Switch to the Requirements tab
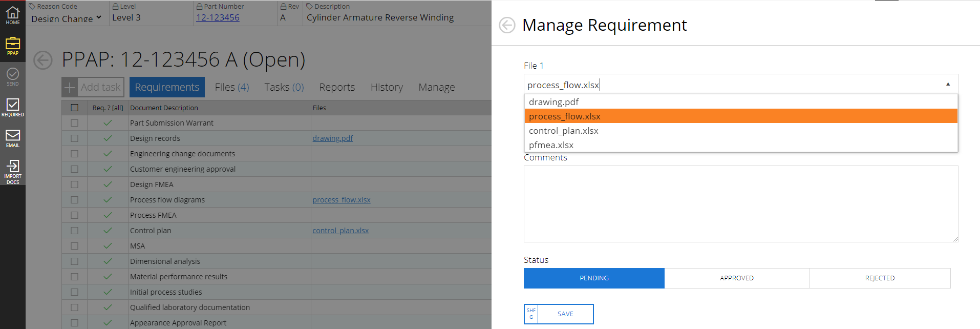Screen dimensions: 980x329 pos(167,87)
